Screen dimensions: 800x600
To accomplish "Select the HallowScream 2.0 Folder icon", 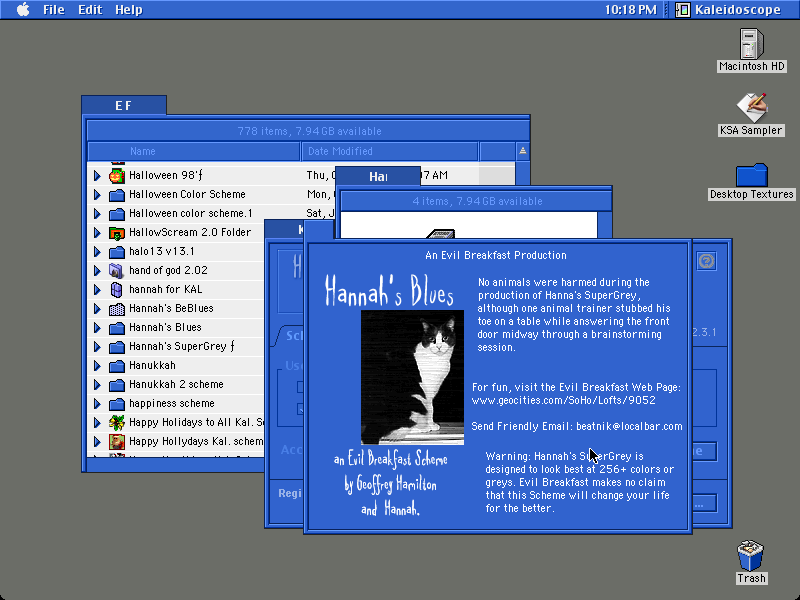I will [117, 233].
